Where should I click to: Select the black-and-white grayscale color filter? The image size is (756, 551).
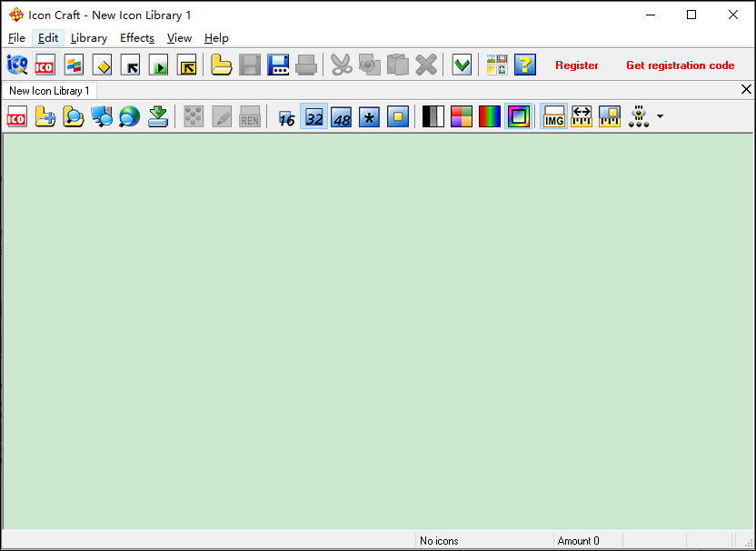coord(433,116)
